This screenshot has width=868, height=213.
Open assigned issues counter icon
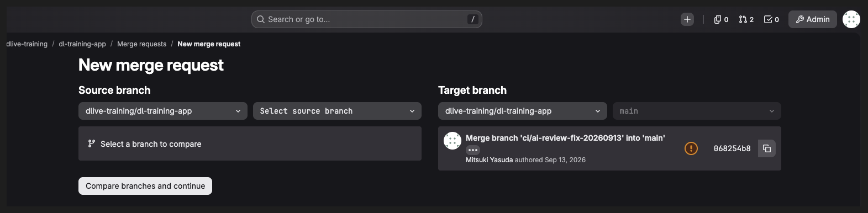click(x=721, y=19)
